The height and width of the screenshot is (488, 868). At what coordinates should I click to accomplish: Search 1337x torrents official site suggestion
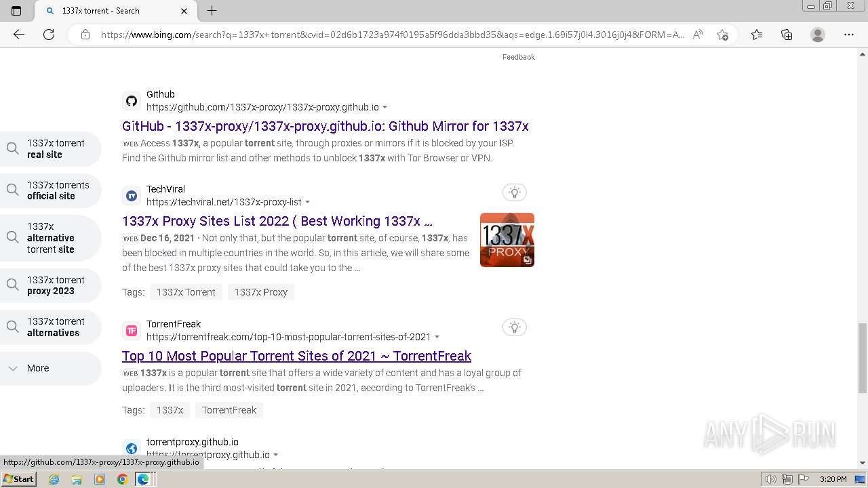(x=50, y=190)
